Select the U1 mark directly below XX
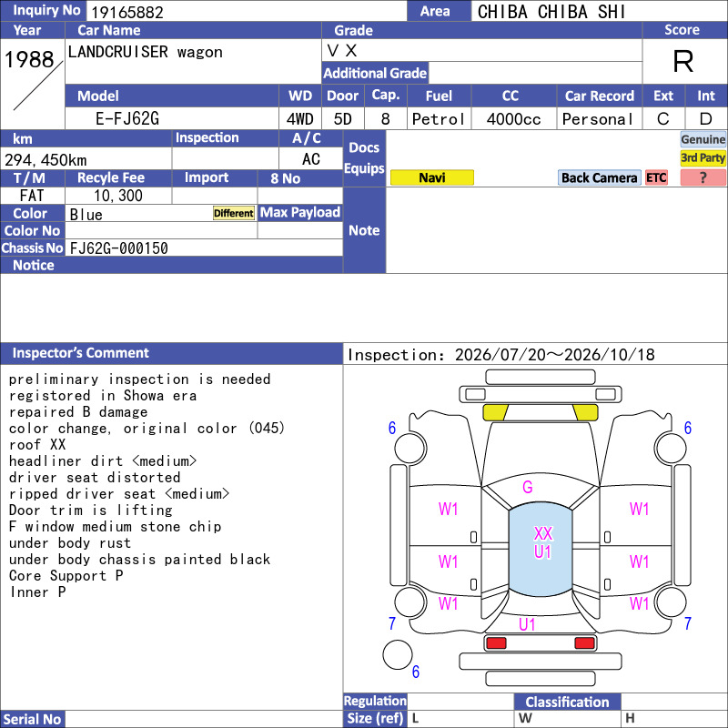 tap(542, 552)
